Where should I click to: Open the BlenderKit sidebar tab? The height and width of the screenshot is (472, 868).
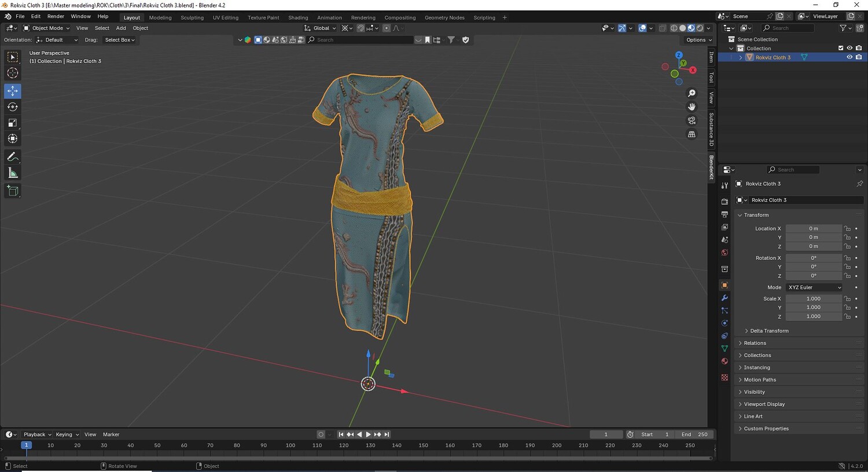711,167
